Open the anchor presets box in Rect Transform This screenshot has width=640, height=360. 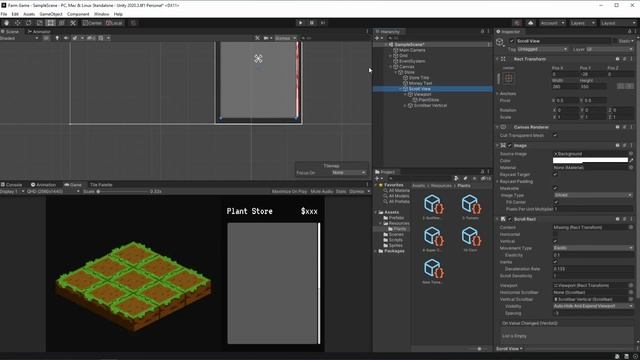point(509,78)
